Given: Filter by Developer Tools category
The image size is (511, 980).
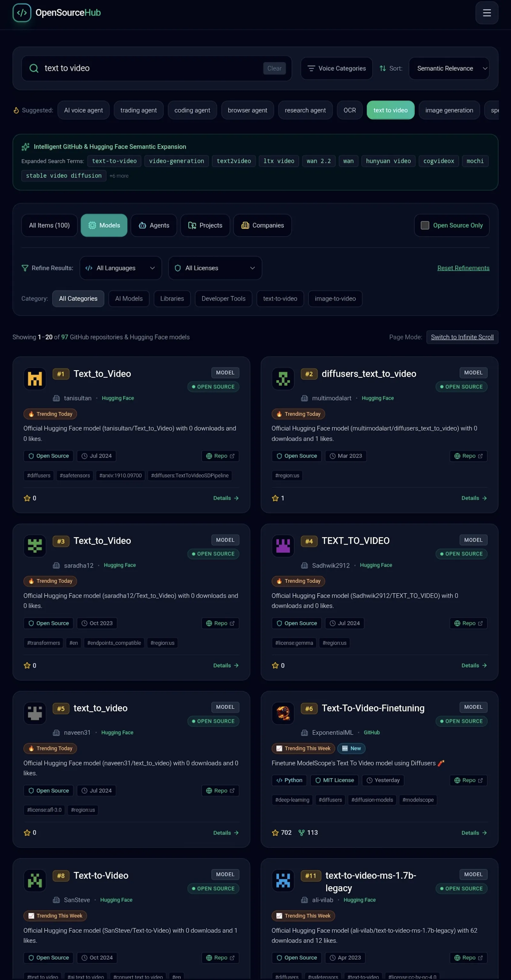Looking at the screenshot, I should pos(224,299).
